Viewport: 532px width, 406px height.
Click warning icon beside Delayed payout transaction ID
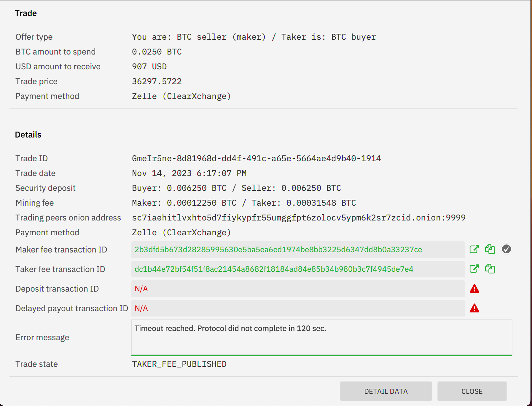click(475, 308)
